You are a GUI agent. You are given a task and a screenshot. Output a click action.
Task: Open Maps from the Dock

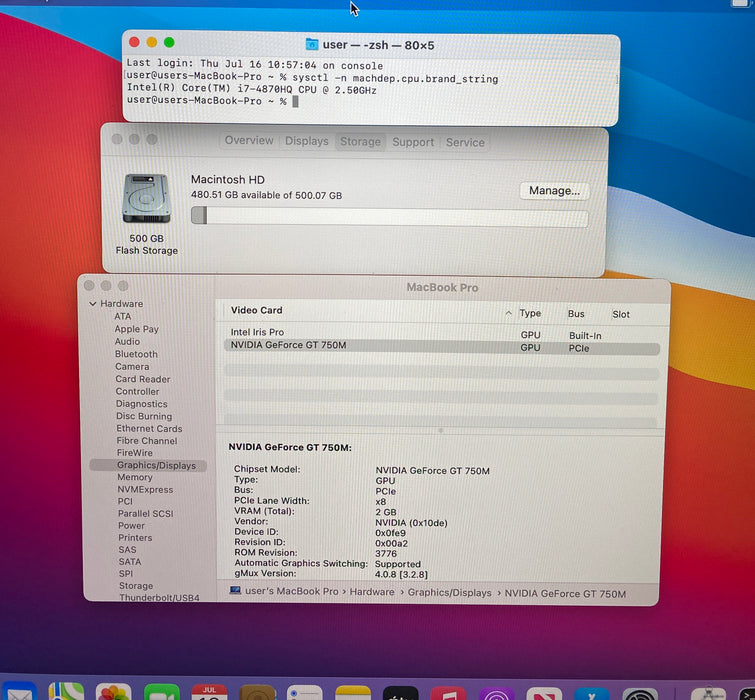pos(66,692)
